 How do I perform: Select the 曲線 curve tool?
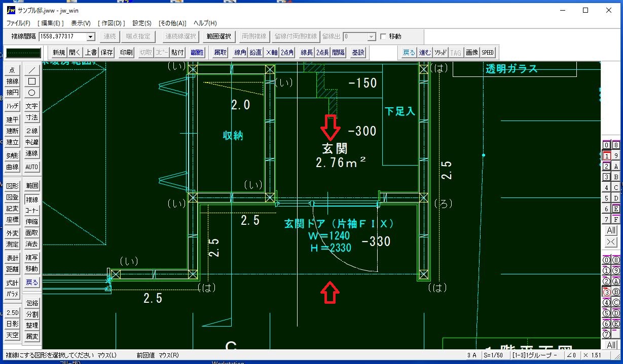pos(12,167)
